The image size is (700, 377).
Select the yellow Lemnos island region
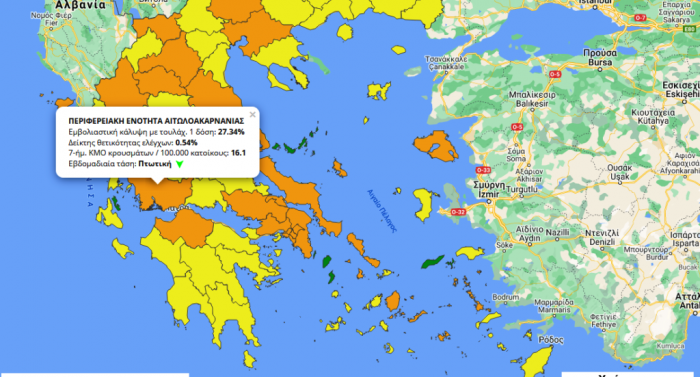pos(379,91)
